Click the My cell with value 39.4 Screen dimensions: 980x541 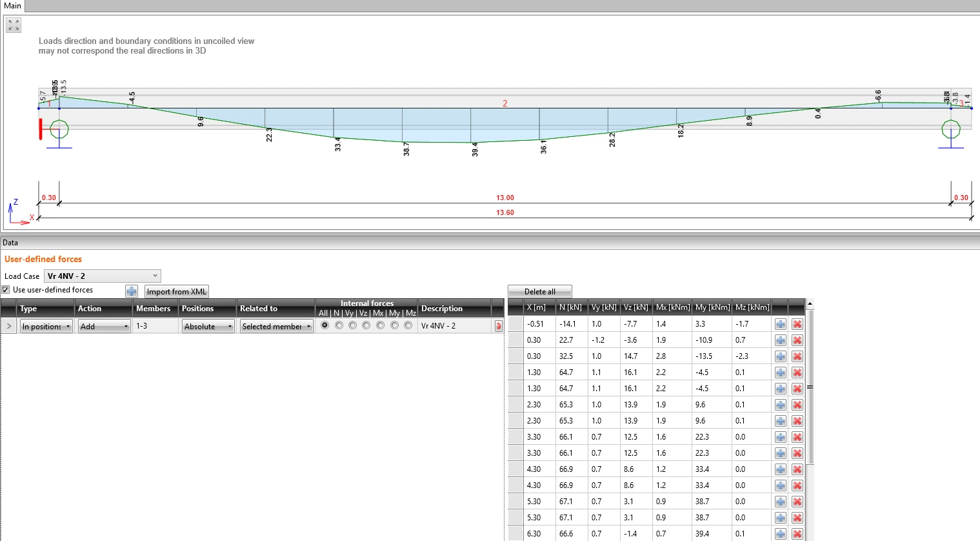(x=712, y=534)
